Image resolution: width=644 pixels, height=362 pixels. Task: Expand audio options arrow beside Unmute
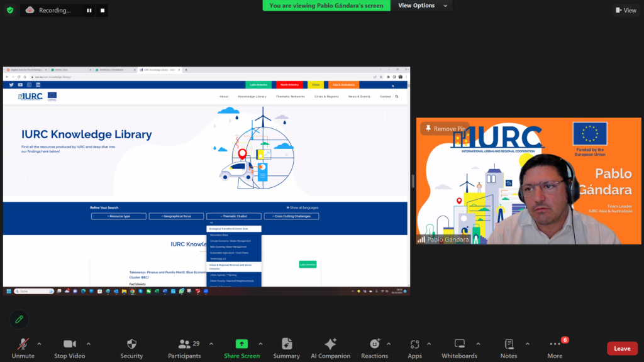coord(39,344)
